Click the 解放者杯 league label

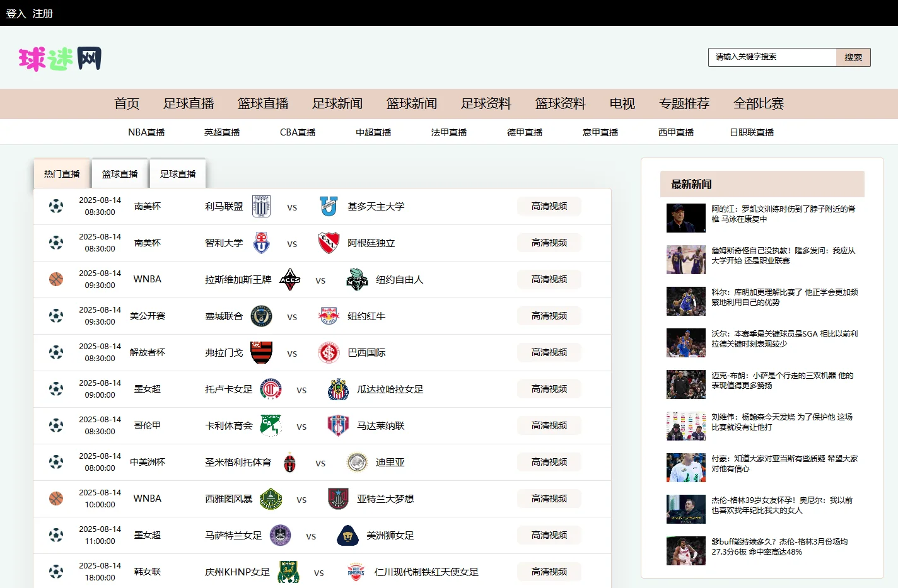(148, 352)
